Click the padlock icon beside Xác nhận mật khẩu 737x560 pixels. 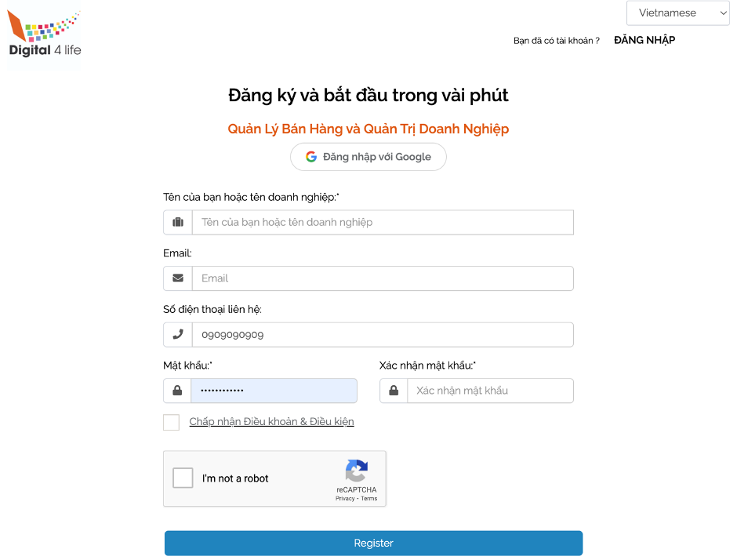pyautogui.click(x=394, y=391)
